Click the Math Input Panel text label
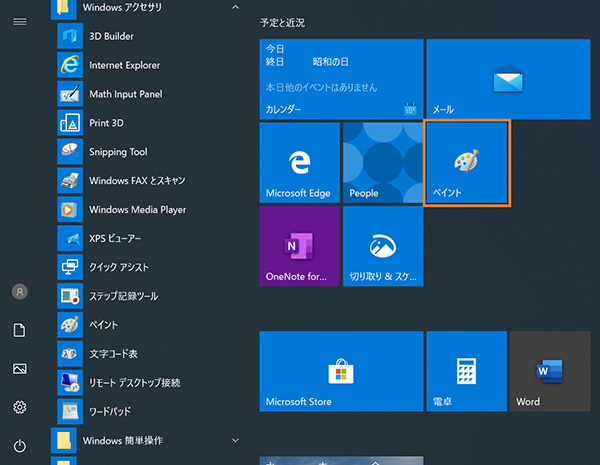 pyautogui.click(x=126, y=94)
